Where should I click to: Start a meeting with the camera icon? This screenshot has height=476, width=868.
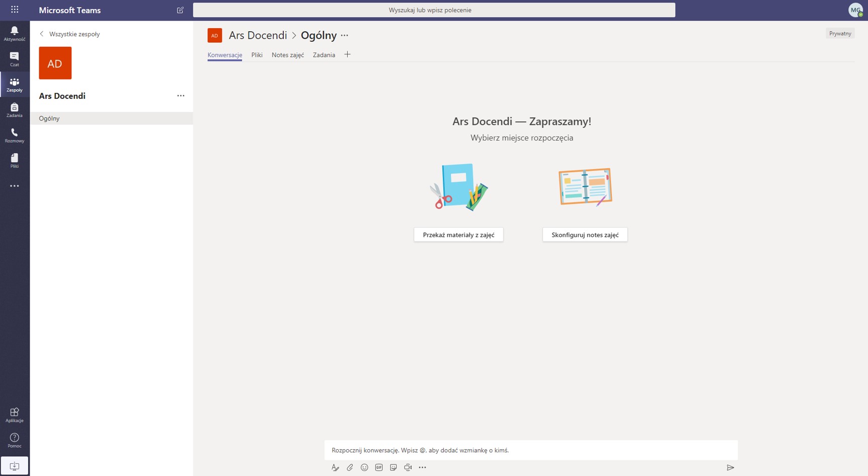click(x=408, y=467)
